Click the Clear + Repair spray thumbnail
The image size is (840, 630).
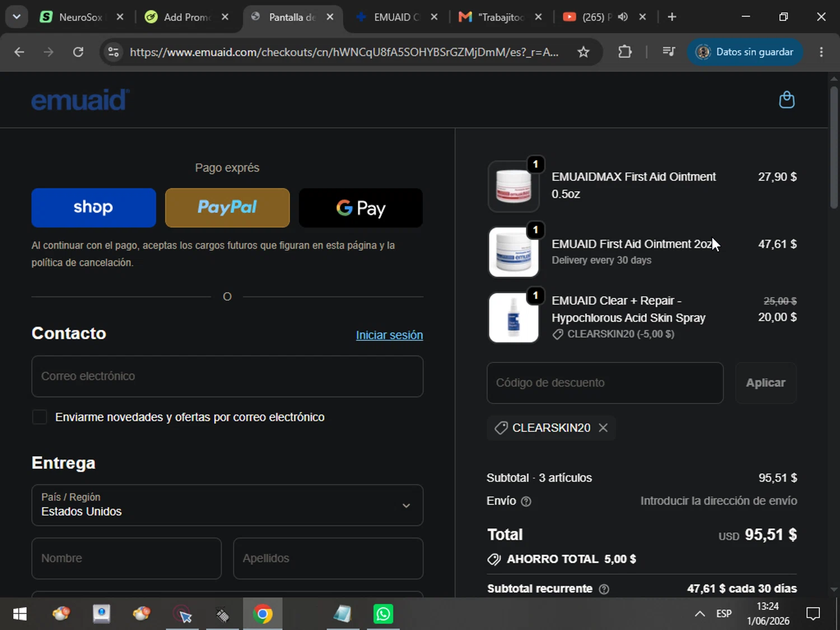(x=514, y=318)
